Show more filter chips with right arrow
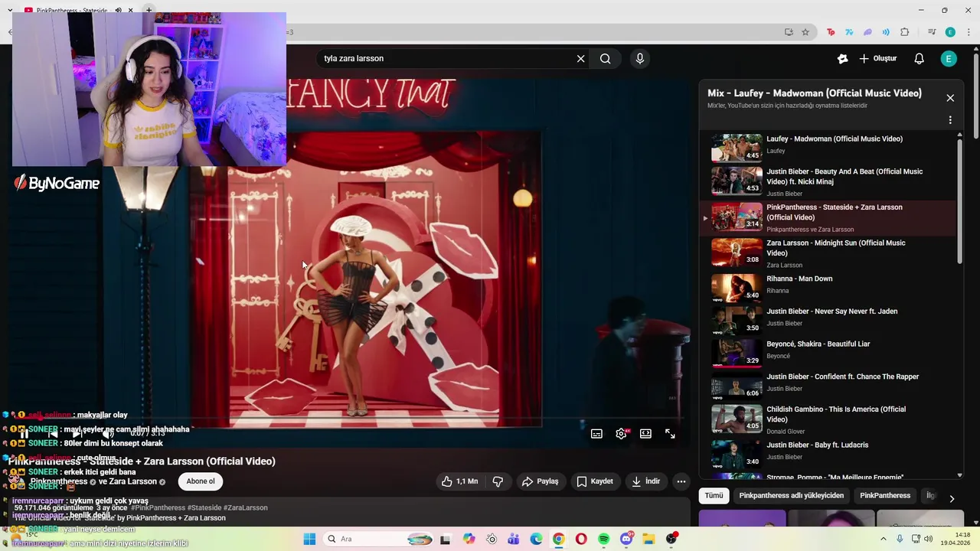Viewport: 980px width, 551px height. pos(952,498)
